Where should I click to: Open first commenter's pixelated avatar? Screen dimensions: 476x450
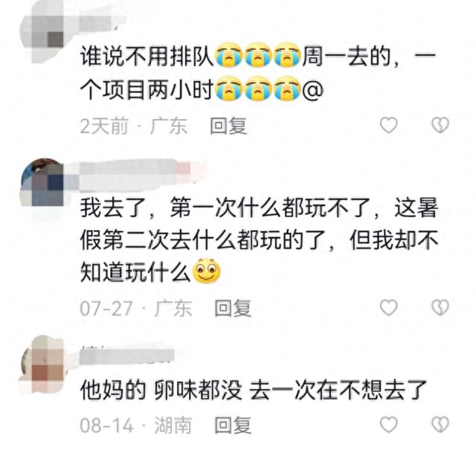[41, 32]
